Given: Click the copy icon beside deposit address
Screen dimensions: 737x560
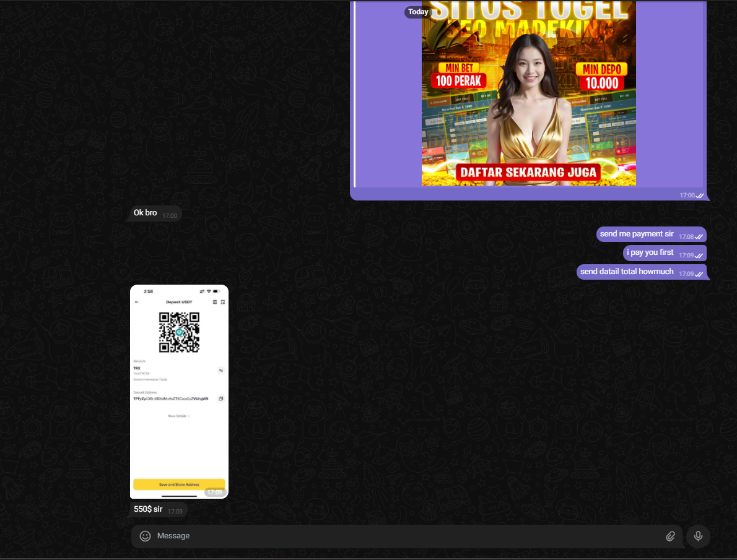Looking at the screenshot, I should coord(221,398).
